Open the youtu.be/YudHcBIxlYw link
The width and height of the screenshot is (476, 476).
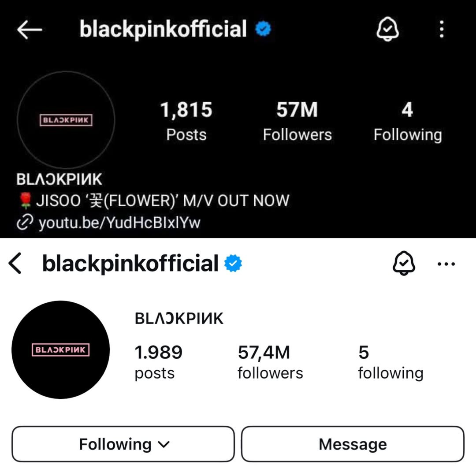pyautogui.click(x=119, y=223)
